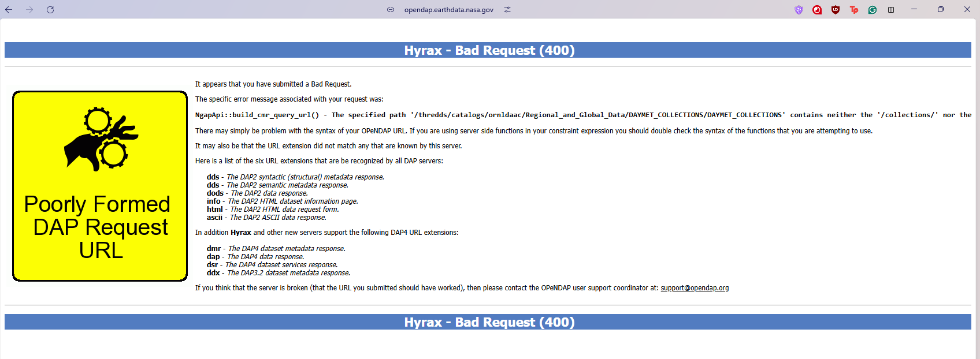Close the browser window
Viewport: 980px width, 359px height.
click(x=967, y=9)
